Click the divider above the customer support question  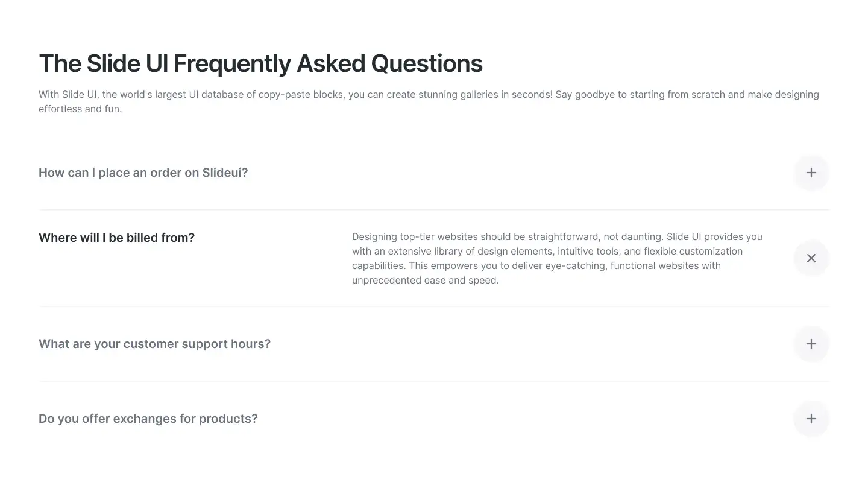pyautogui.click(x=434, y=306)
